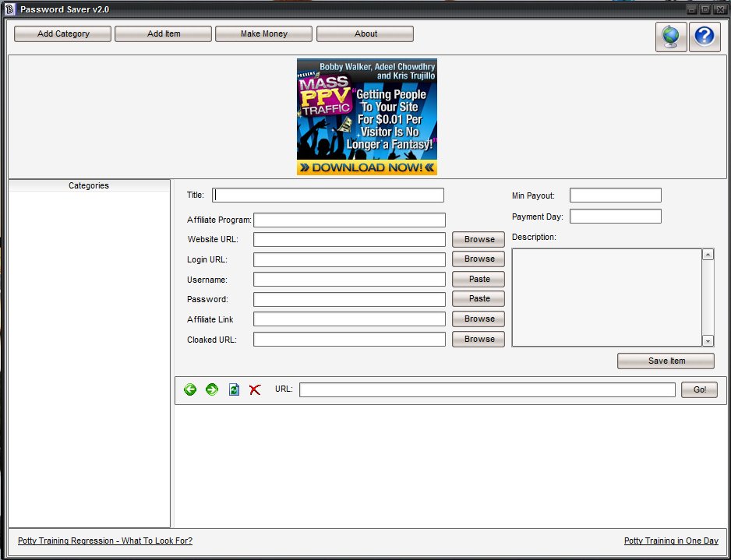Viewport: 731px width, 560px height.
Task: Open the Add Category button
Action: pyautogui.click(x=63, y=33)
